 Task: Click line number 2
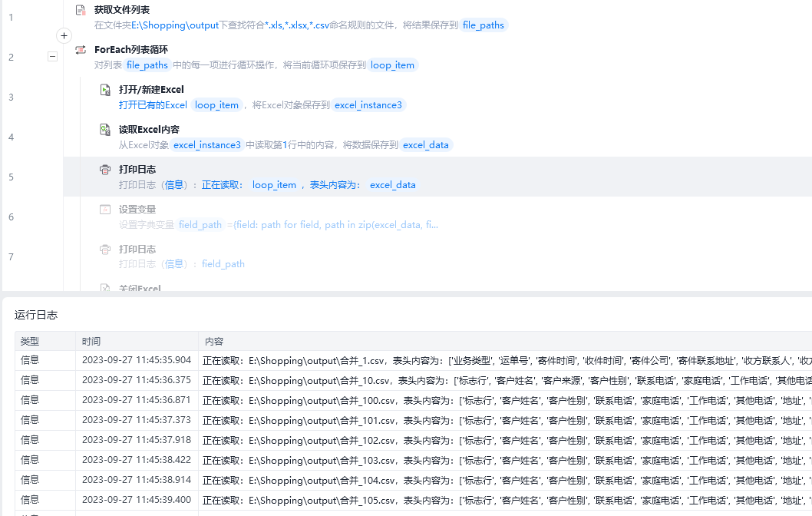click(x=11, y=58)
